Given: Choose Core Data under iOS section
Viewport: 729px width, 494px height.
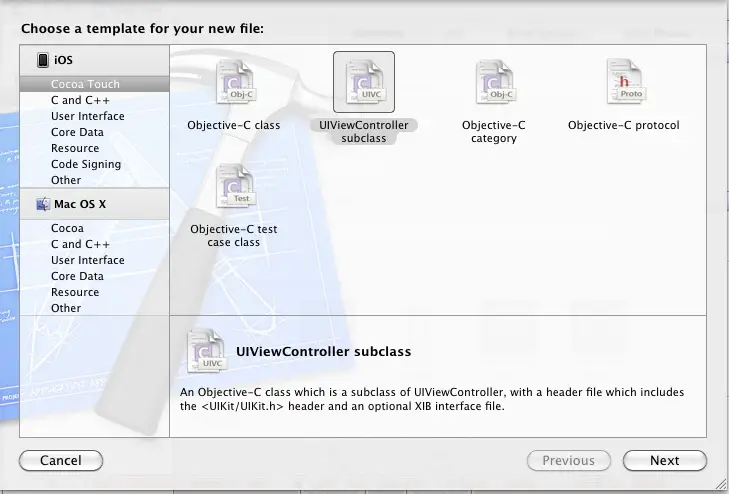Looking at the screenshot, I should [77, 132].
